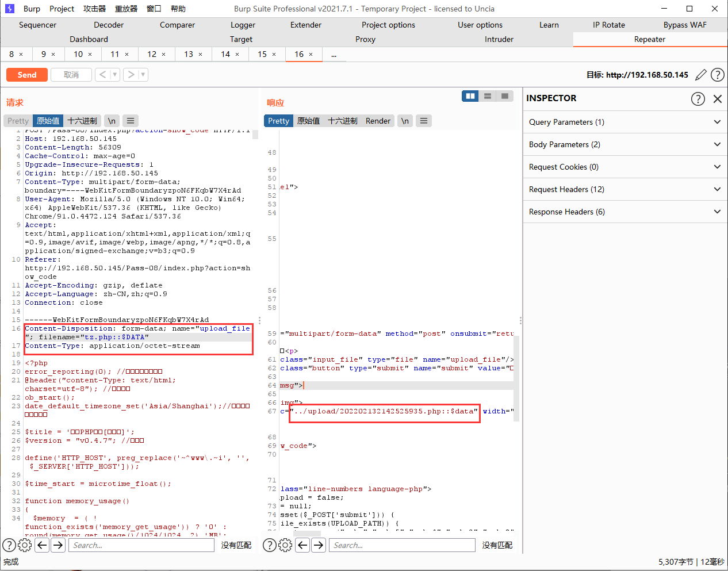Screen dimensions: 728x571
Task: Open response pane hamburger options menu
Action: click(x=424, y=121)
